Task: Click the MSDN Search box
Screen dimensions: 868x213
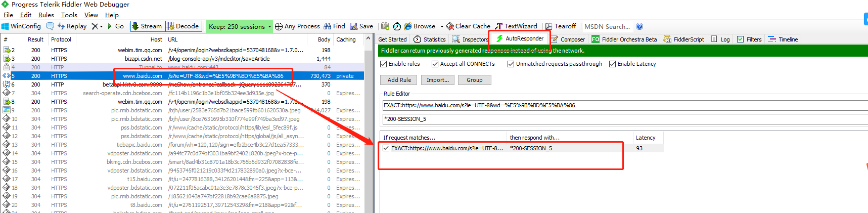Action: coord(607,26)
